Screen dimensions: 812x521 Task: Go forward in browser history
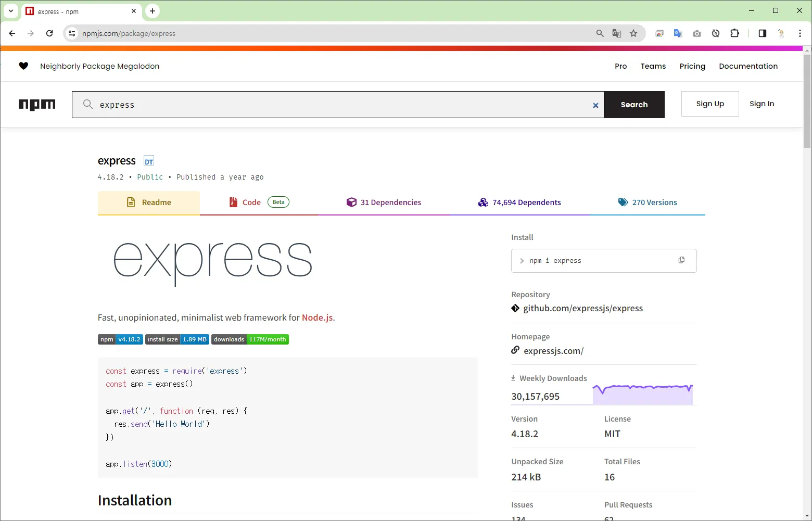pyautogui.click(x=31, y=33)
